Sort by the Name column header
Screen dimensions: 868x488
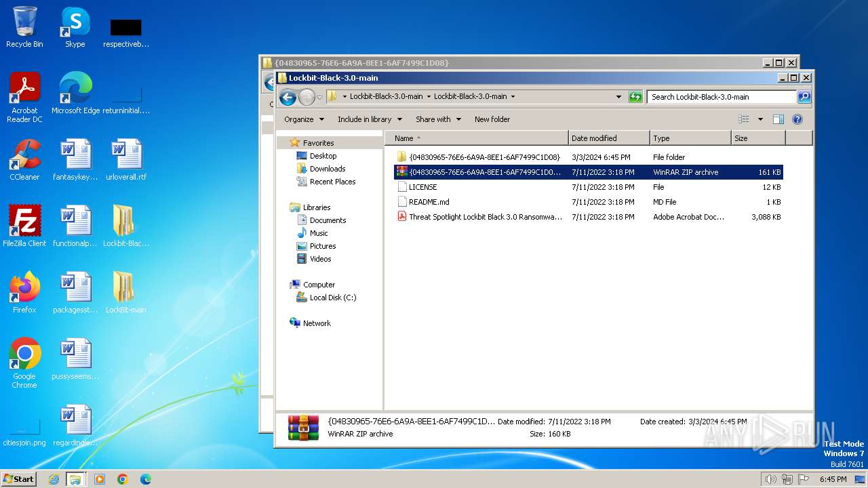pyautogui.click(x=477, y=138)
